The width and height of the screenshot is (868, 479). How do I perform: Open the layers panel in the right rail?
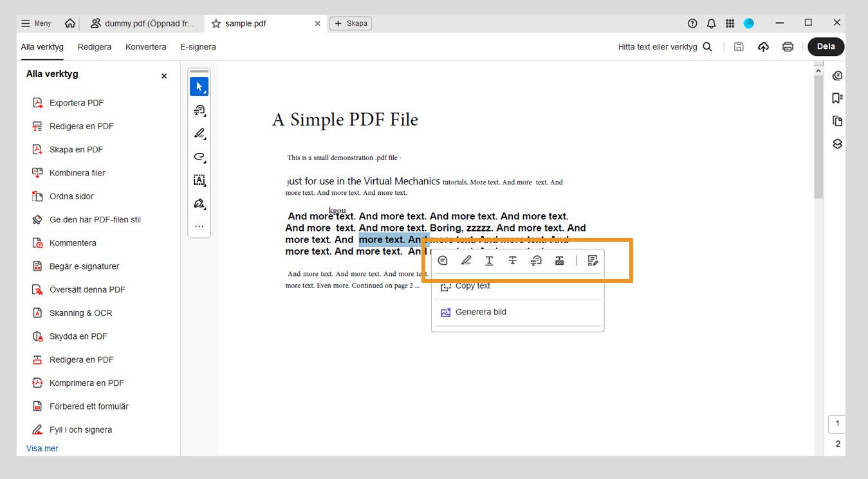tap(837, 143)
